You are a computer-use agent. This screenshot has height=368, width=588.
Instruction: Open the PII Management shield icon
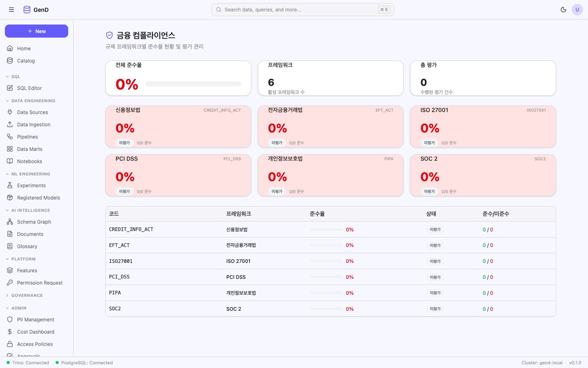pos(10,319)
